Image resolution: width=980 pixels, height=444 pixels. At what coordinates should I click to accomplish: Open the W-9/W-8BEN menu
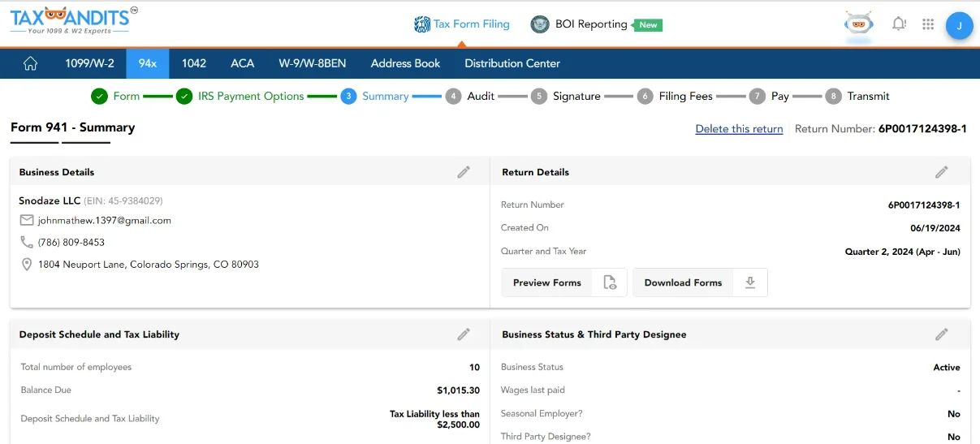(313, 63)
